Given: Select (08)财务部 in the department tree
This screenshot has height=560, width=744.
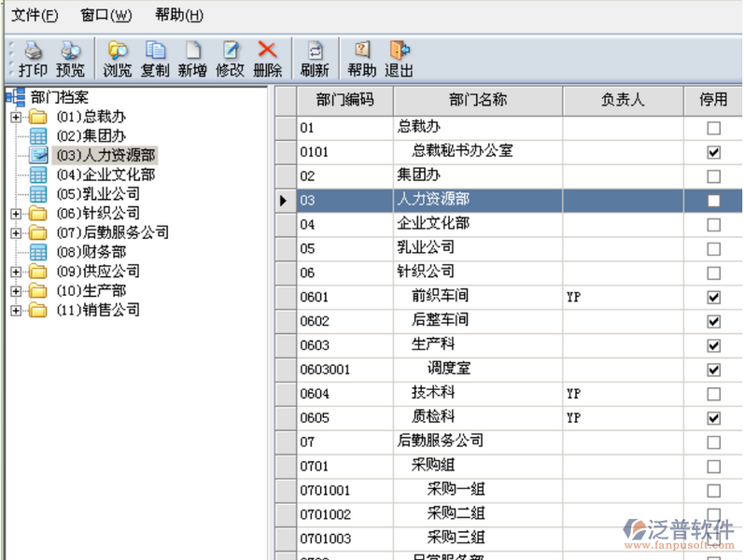Looking at the screenshot, I should (x=91, y=252).
